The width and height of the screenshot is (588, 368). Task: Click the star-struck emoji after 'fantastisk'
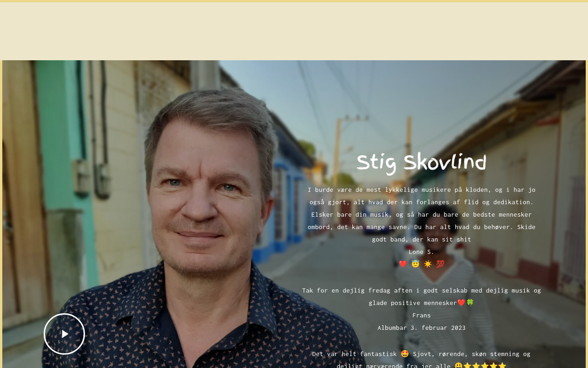[405, 354]
